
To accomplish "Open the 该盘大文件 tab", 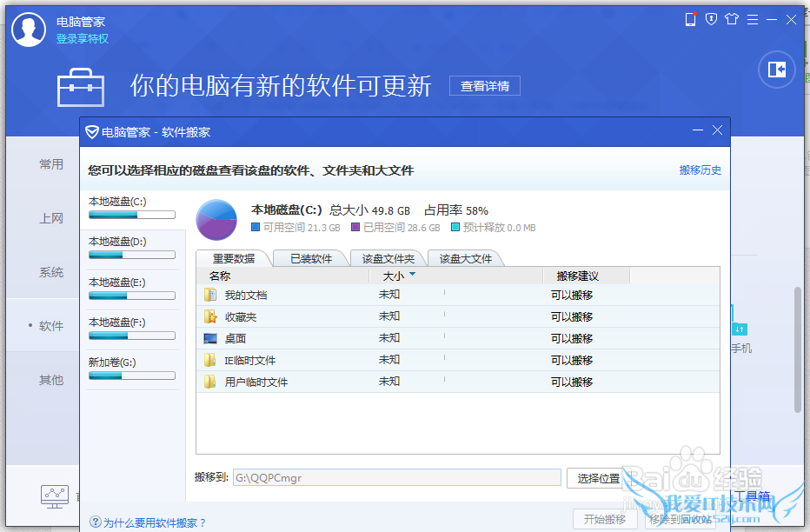I will point(466,258).
